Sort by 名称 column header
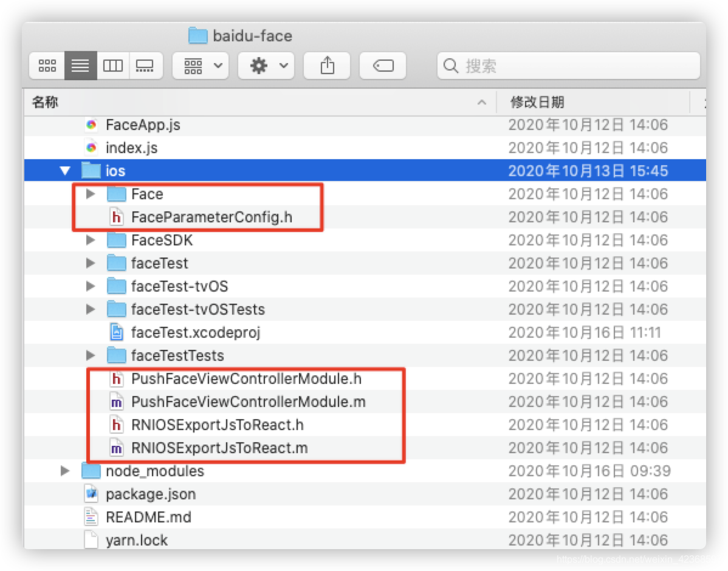 (45, 102)
